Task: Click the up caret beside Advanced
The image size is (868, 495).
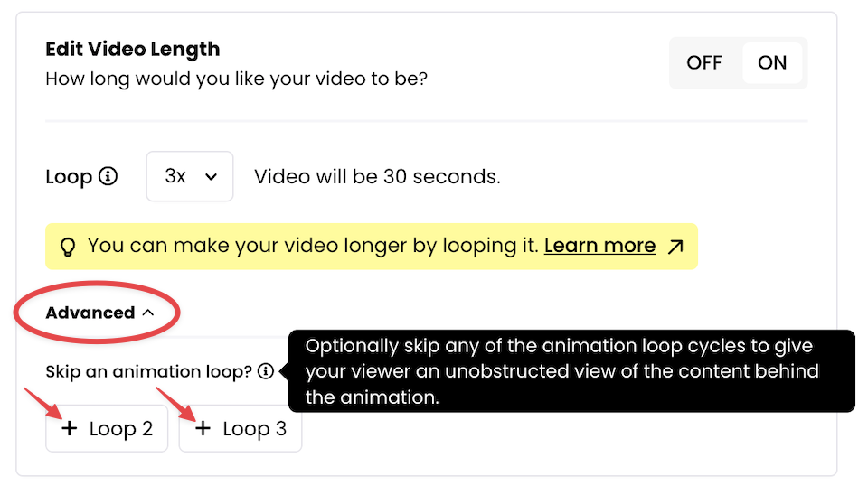Action: 147,313
